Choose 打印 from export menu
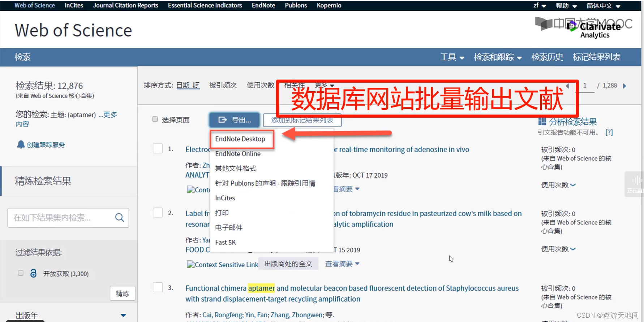 222,213
